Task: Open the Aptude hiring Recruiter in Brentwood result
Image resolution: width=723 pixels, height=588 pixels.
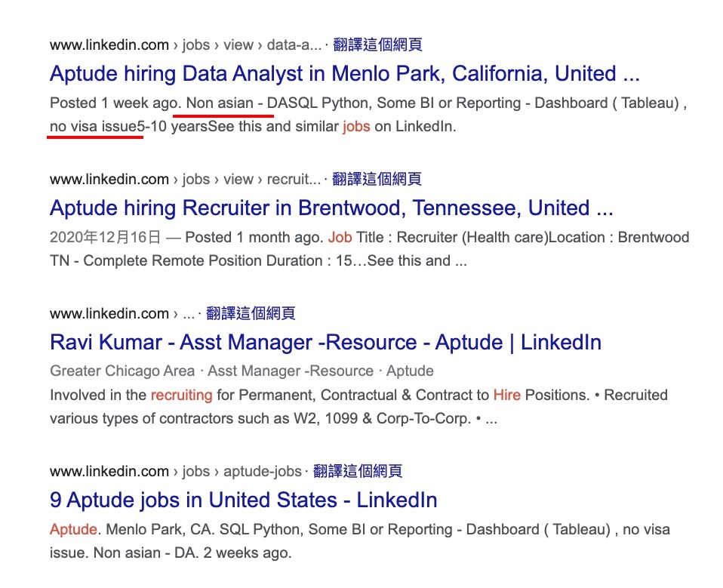Action: pos(331,208)
